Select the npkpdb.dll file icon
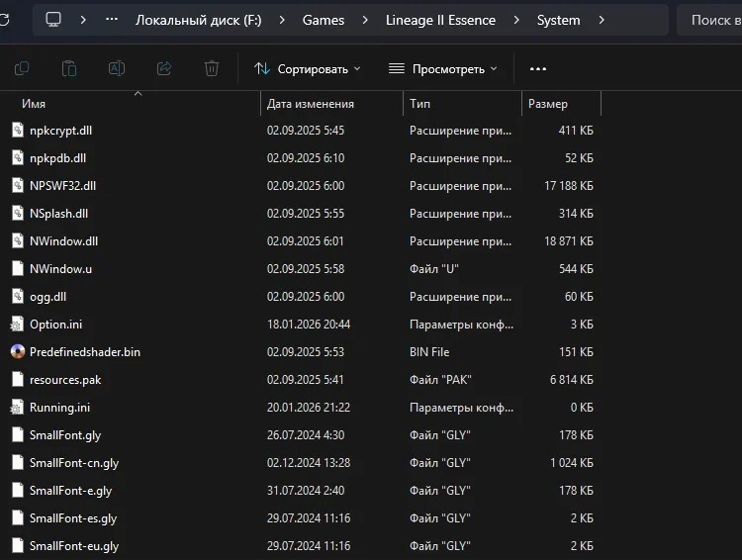Screen dimensions: 742x560 click(x=18, y=157)
